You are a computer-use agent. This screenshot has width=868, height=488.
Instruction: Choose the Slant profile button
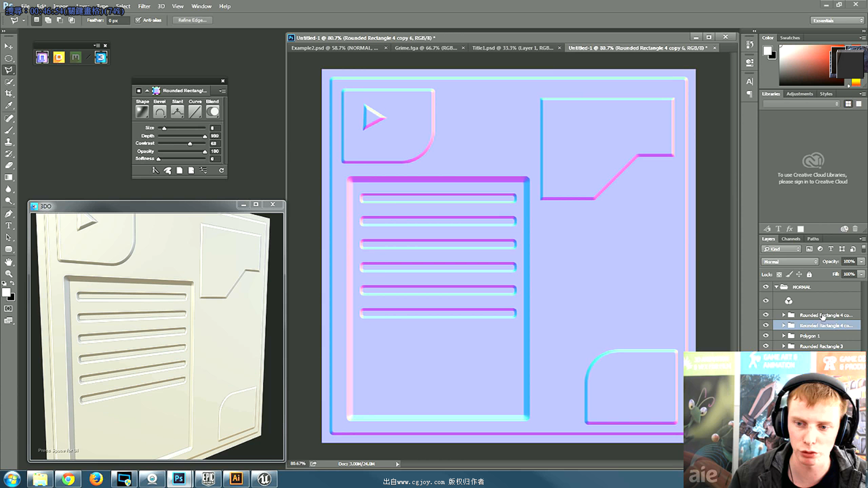point(177,112)
